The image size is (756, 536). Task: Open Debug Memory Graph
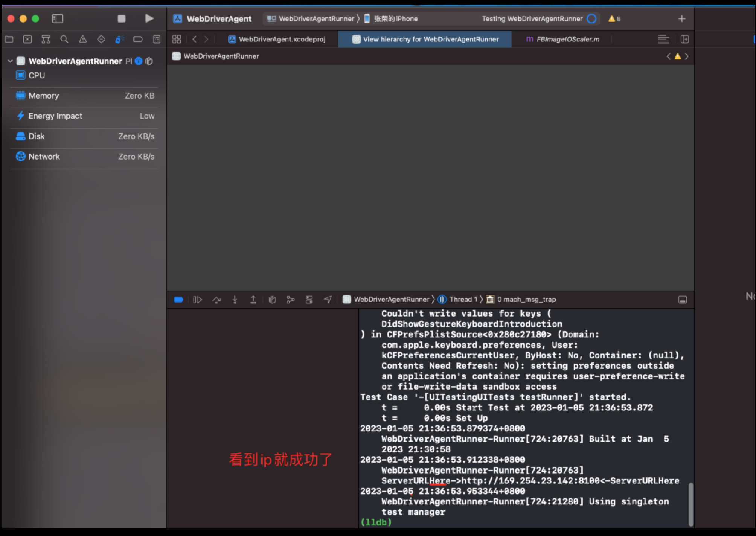(290, 300)
